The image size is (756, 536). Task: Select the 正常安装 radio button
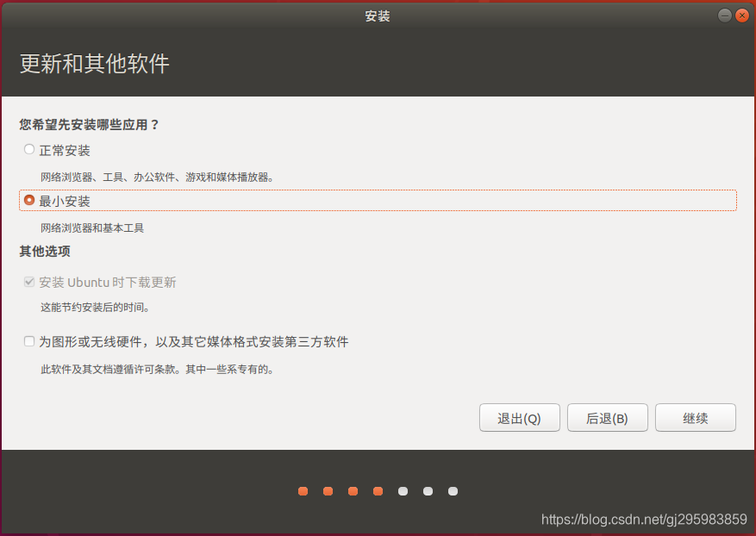tap(29, 150)
